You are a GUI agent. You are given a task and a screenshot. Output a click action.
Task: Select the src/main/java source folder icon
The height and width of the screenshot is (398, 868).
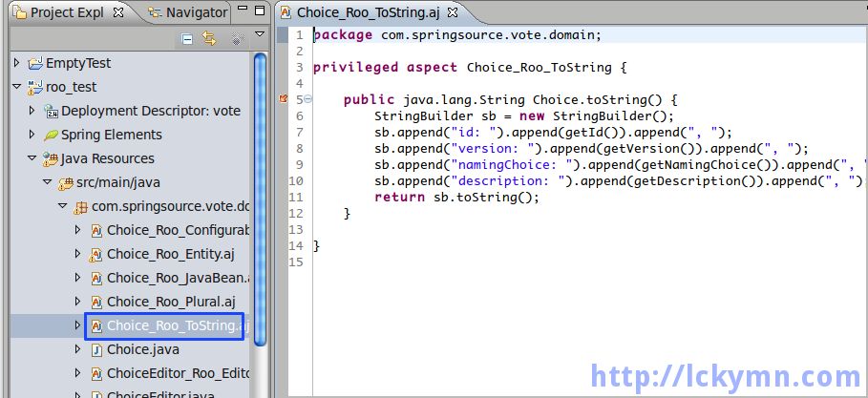pyautogui.click(x=66, y=182)
